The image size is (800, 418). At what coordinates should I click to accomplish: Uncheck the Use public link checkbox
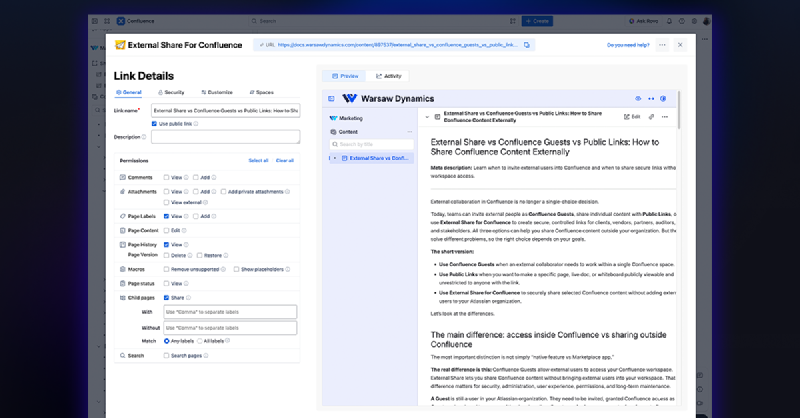coord(154,124)
